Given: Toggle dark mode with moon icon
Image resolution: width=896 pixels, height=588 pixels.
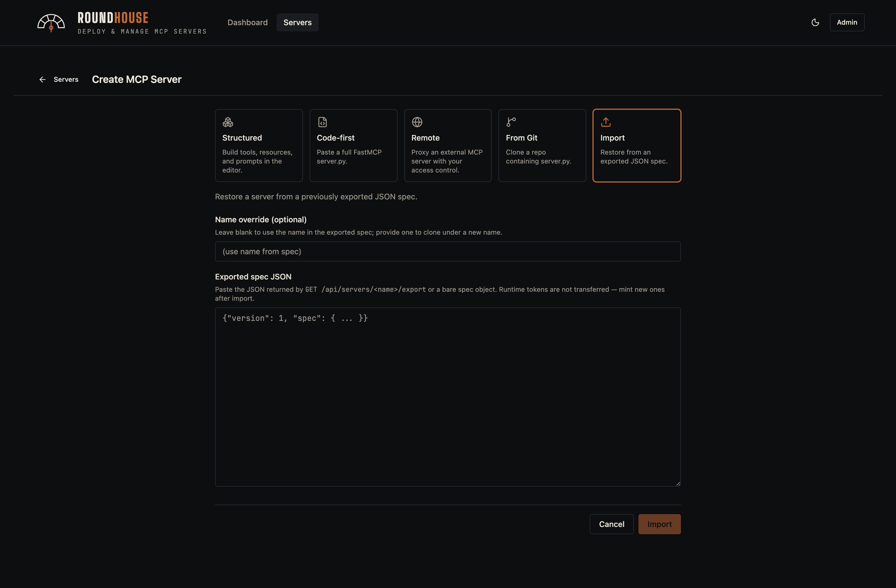Looking at the screenshot, I should click(x=815, y=22).
